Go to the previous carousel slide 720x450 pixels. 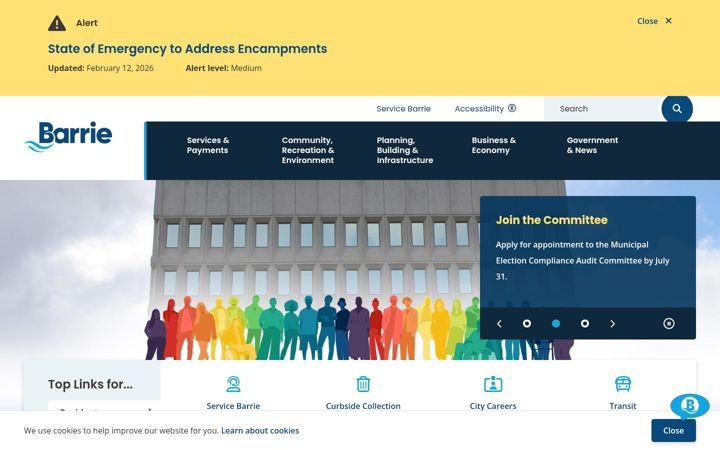tap(499, 323)
